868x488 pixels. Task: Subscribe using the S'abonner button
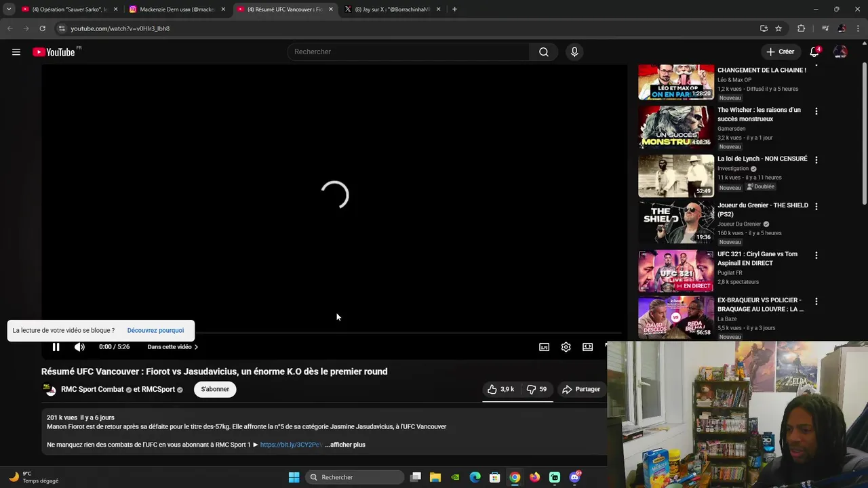(215, 389)
